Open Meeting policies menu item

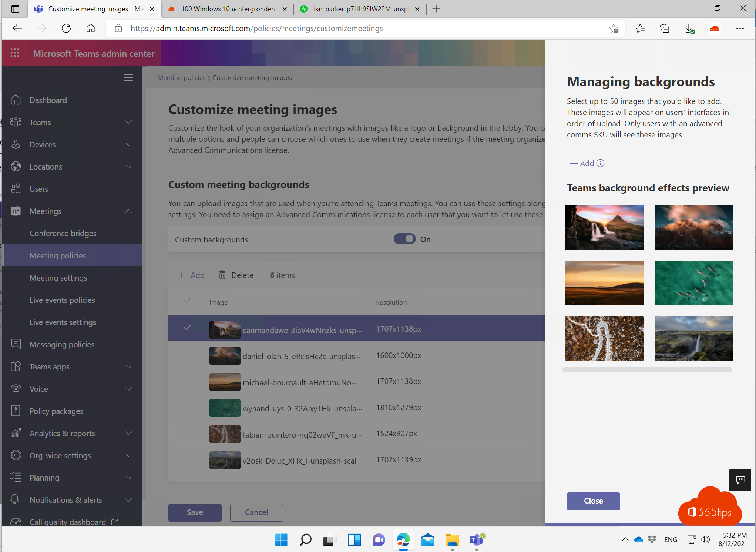coord(58,255)
